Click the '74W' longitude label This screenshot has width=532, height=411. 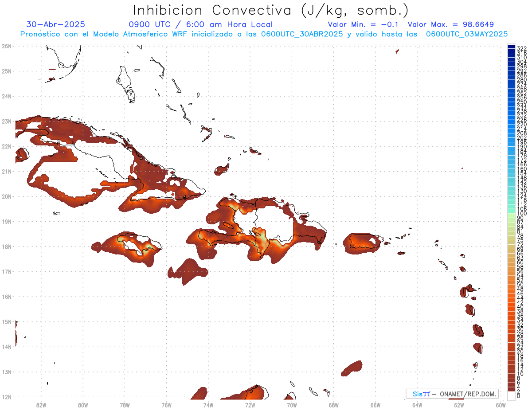pyautogui.click(x=208, y=405)
